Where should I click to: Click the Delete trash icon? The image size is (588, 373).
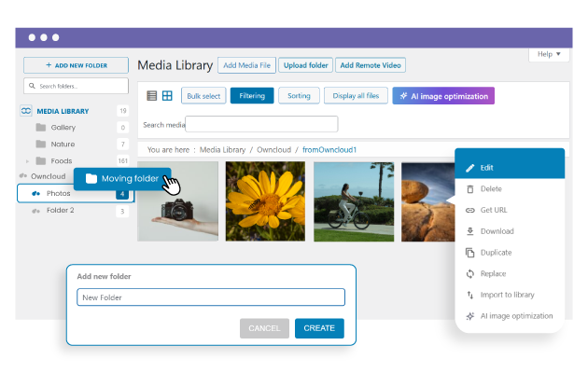469,189
